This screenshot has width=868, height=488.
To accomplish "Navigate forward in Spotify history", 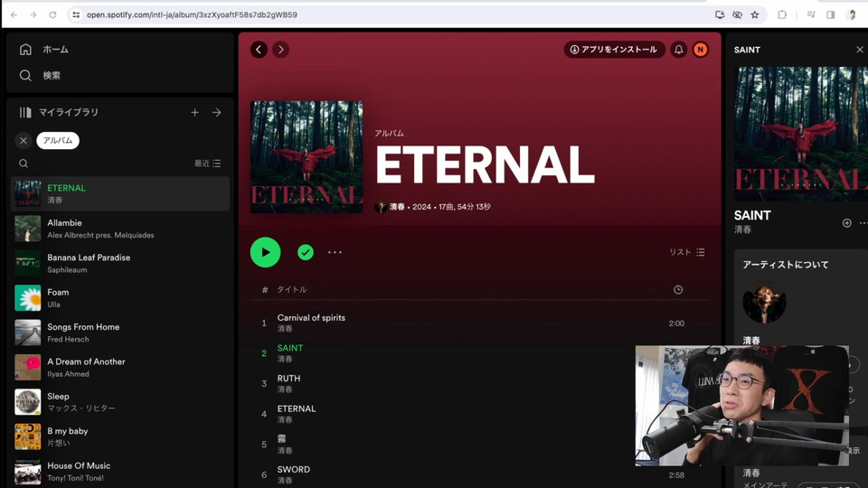I will coord(280,49).
